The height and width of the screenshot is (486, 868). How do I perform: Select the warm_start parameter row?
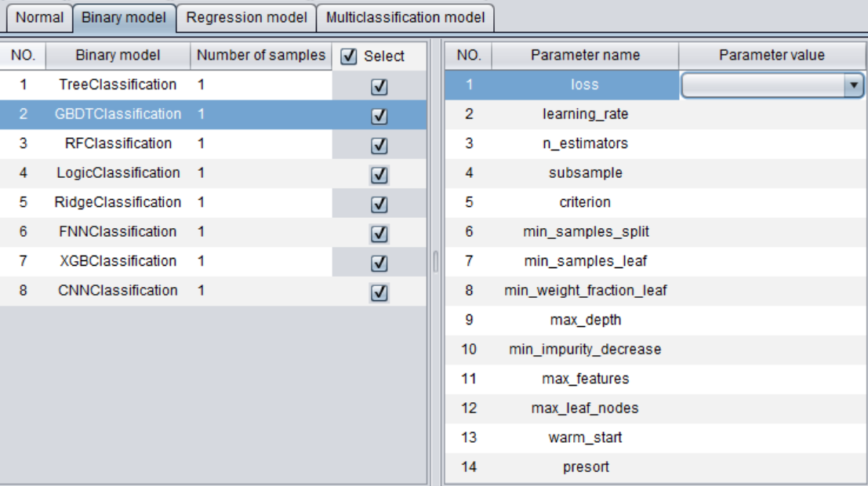(x=585, y=437)
